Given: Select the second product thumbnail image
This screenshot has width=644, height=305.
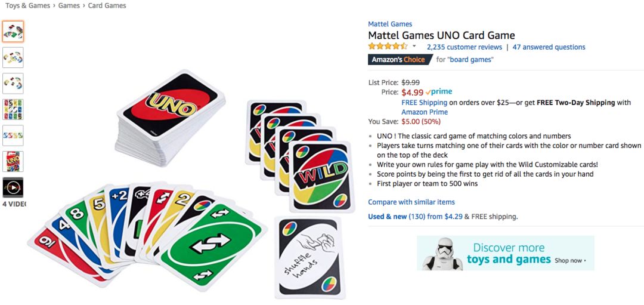Looking at the screenshot, I should 13,57.
